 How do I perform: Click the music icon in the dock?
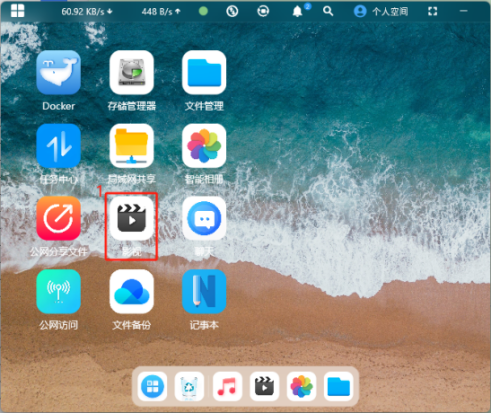point(227,386)
